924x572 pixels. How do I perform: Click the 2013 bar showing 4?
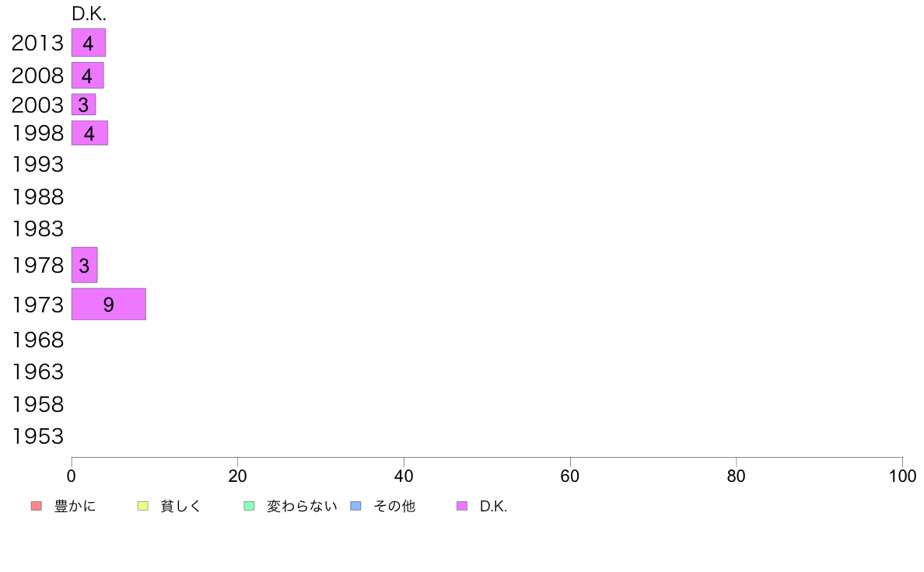pyautogui.click(x=89, y=43)
